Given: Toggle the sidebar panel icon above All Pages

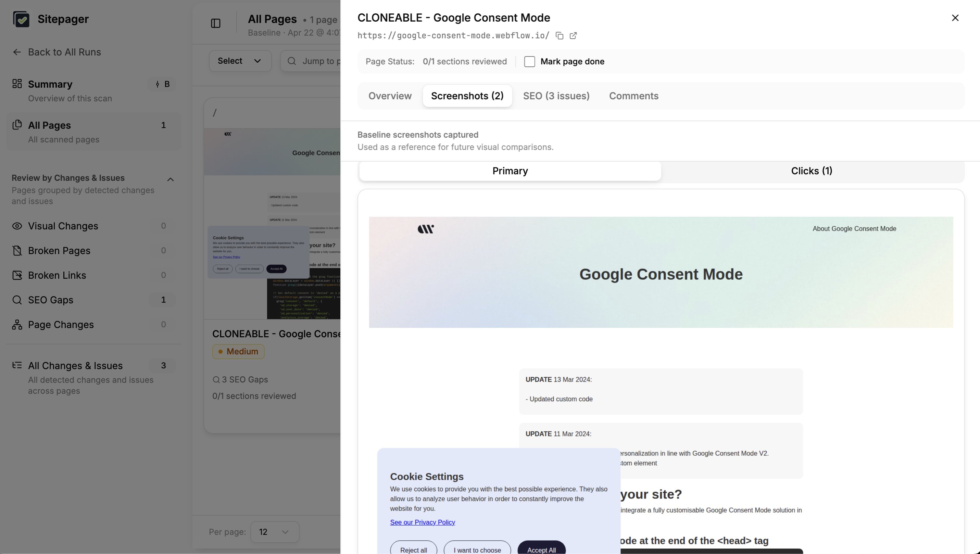Looking at the screenshot, I should click(x=216, y=23).
